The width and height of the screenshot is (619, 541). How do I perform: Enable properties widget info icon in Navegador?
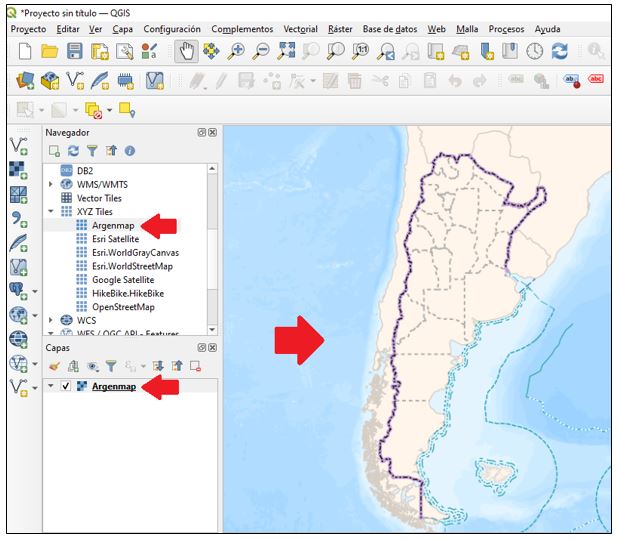pos(129,151)
